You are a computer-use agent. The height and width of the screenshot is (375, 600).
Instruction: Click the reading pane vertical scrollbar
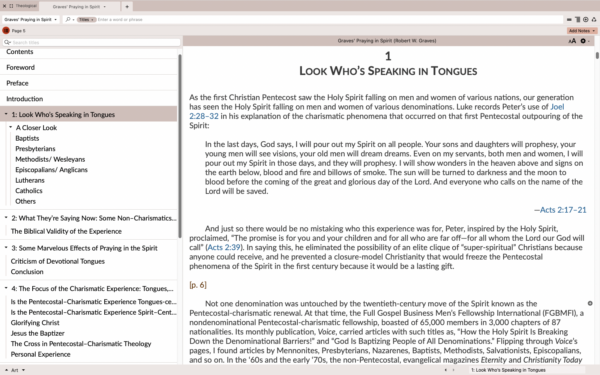[x=597, y=55]
